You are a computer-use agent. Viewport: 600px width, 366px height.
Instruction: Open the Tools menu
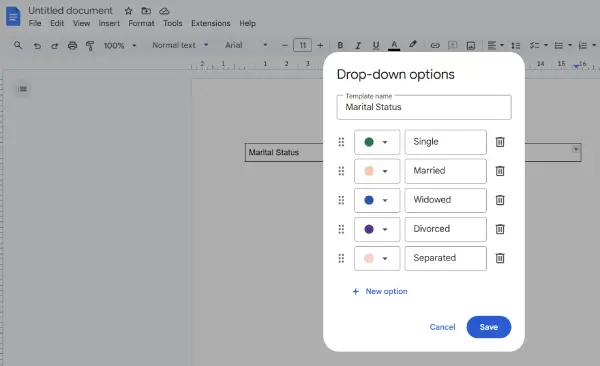click(173, 23)
